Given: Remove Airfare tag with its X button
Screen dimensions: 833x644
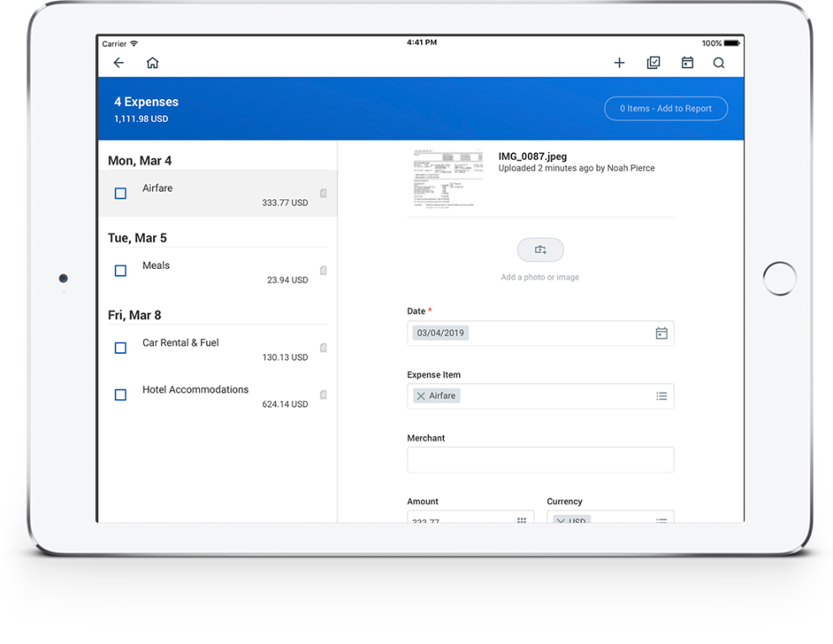Looking at the screenshot, I should tap(423, 395).
